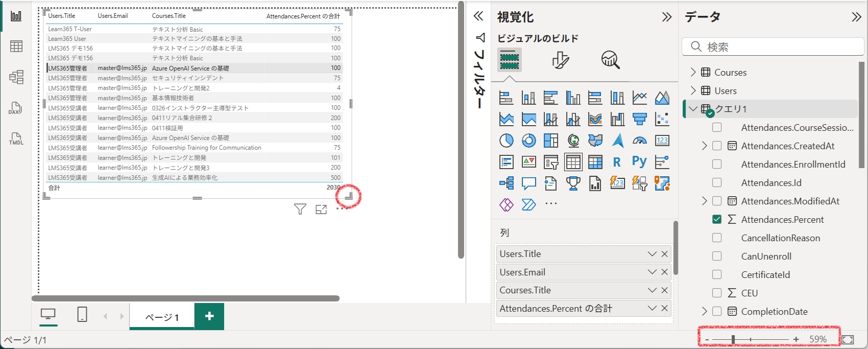Image resolution: width=868 pixels, height=349 pixels.
Task: Expand the Users table
Action: tap(693, 90)
